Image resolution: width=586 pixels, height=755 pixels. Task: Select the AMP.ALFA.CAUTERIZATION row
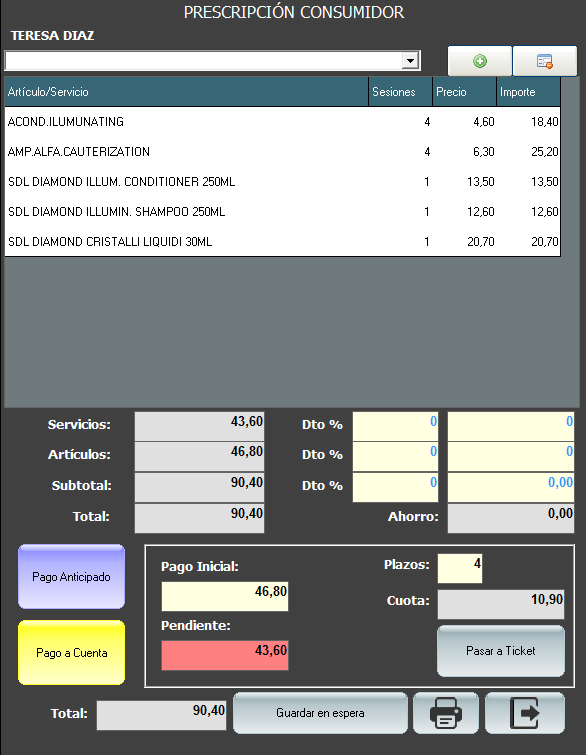283,152
